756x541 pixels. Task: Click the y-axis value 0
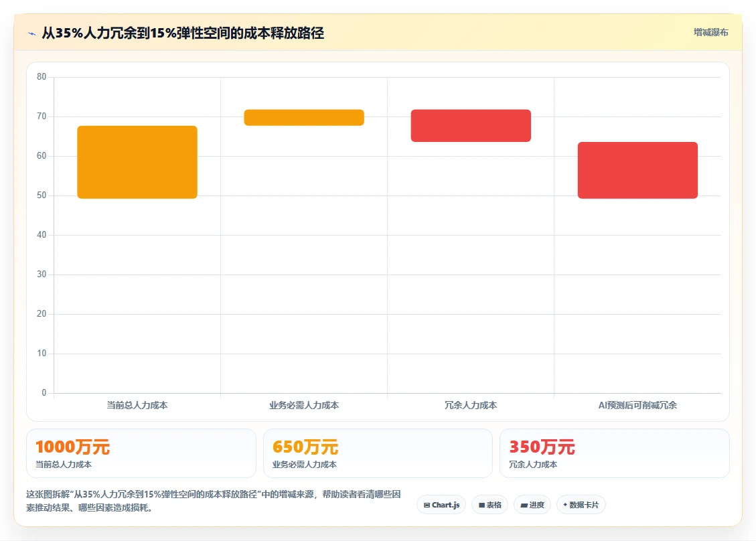pos(44,392)
